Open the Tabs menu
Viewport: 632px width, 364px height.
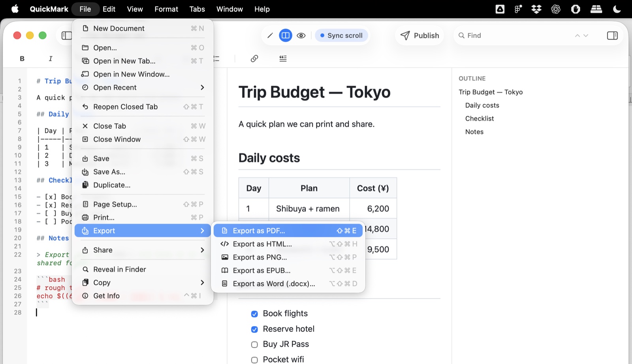point(197,9)
